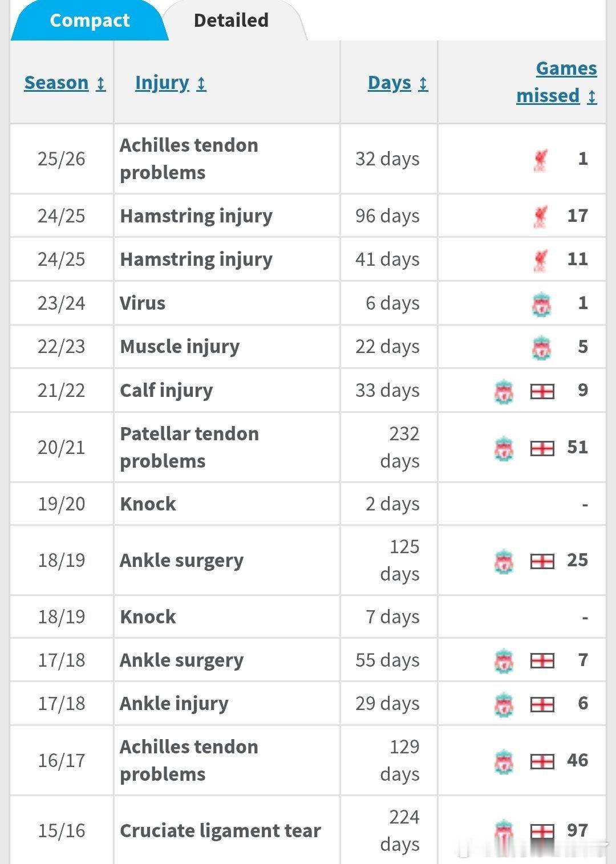Click England flag in 55 days Ankle surgery row
Viewport: 616px width, 864px height.
click(542, 661)
